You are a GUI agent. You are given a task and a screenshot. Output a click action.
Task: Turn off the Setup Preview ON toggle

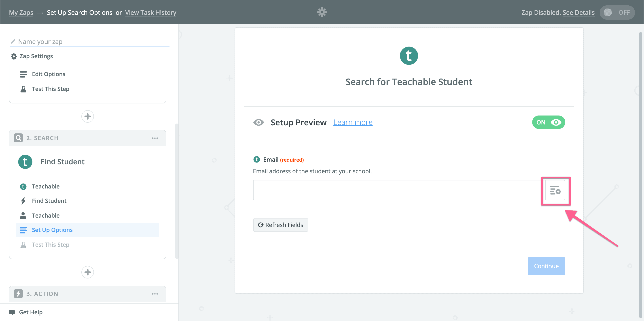pyautogui.click(x=549, y=122)
